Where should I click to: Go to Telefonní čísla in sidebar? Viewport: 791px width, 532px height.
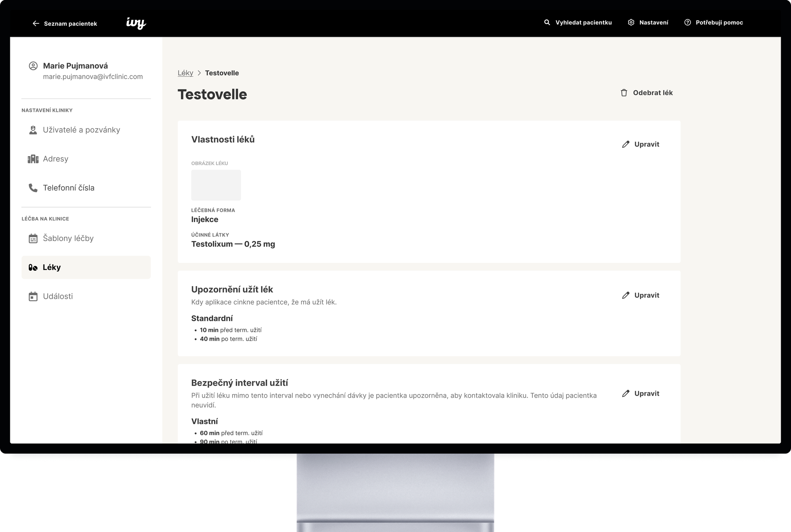69,188
